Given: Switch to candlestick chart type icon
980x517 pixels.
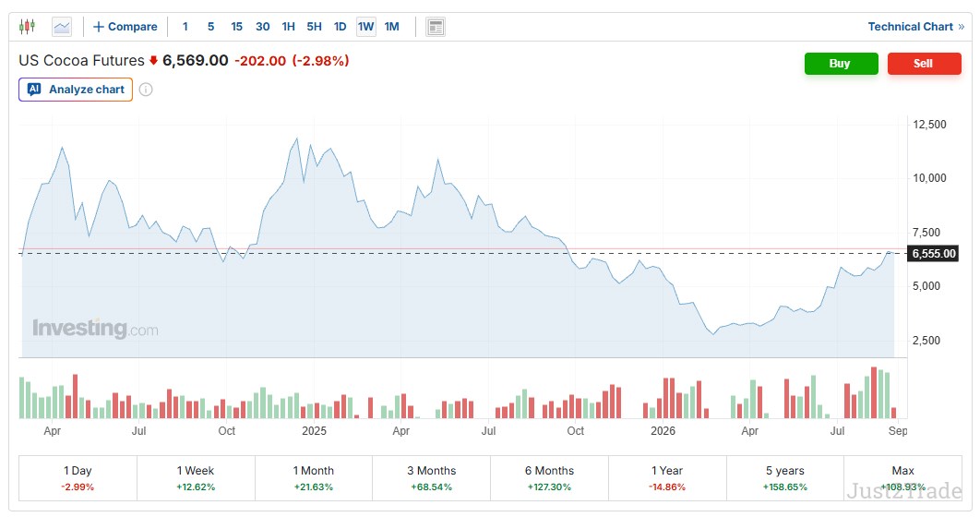Looking at the screenshot, I should click(x=27, y=26).
